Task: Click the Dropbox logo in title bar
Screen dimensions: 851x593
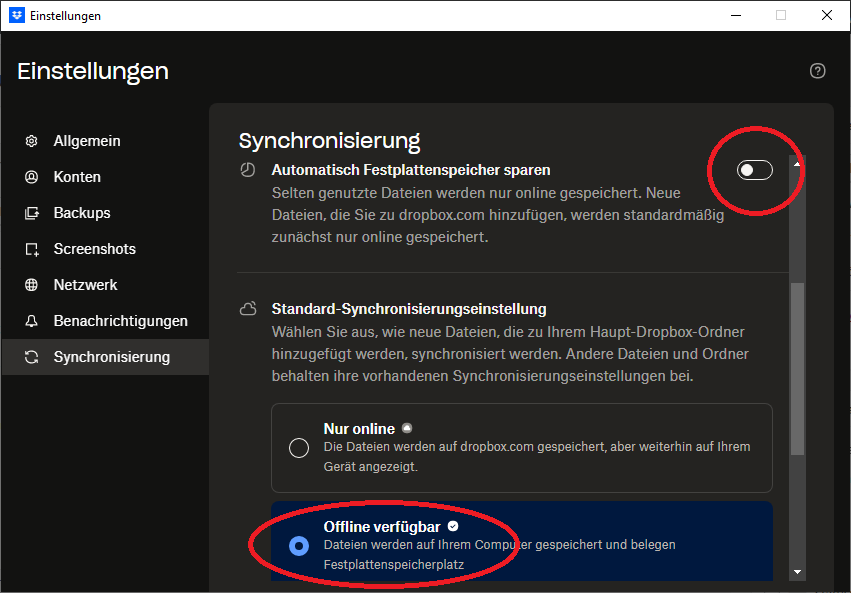Action: pyautogui.click(x=16, y=15)
